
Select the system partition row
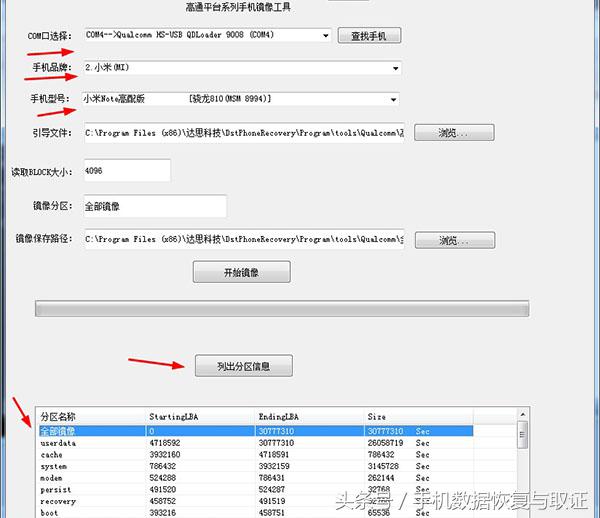click(256, 466)
